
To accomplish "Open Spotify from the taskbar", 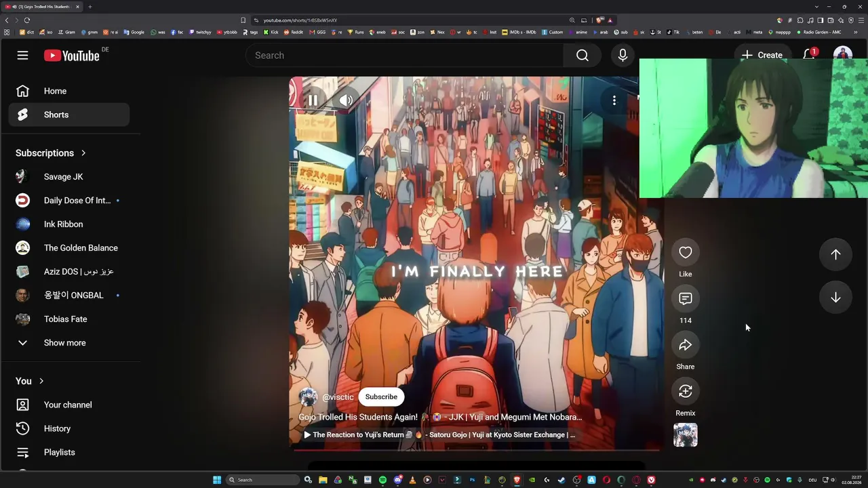I will pos(382,480).
